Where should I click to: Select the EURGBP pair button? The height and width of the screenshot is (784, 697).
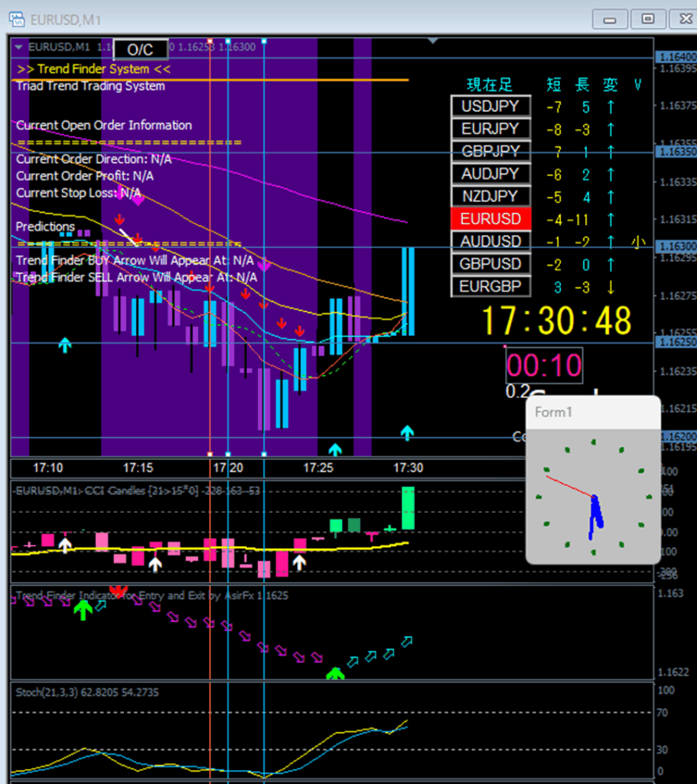pyautogui.click(x=490, y=287)
